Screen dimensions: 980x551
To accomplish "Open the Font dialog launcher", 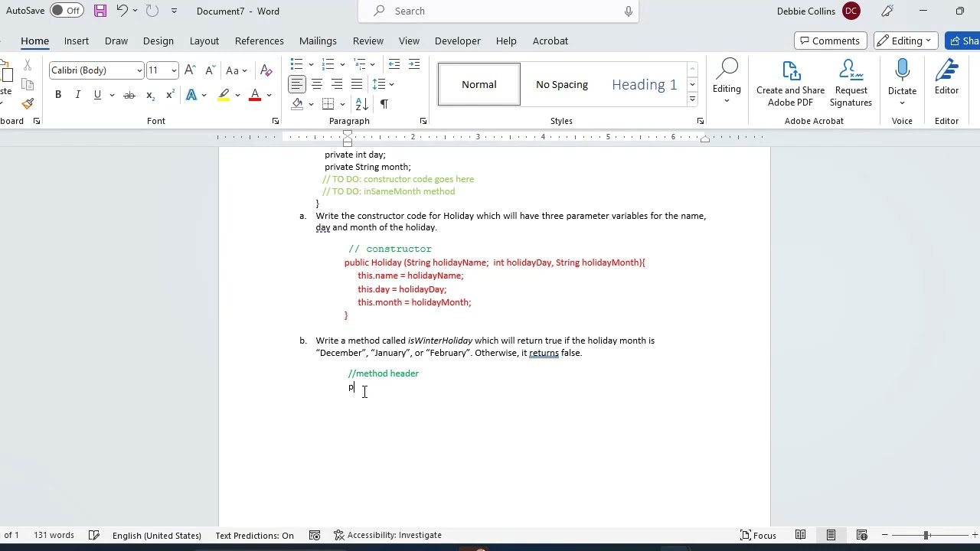I will (276, 121).
